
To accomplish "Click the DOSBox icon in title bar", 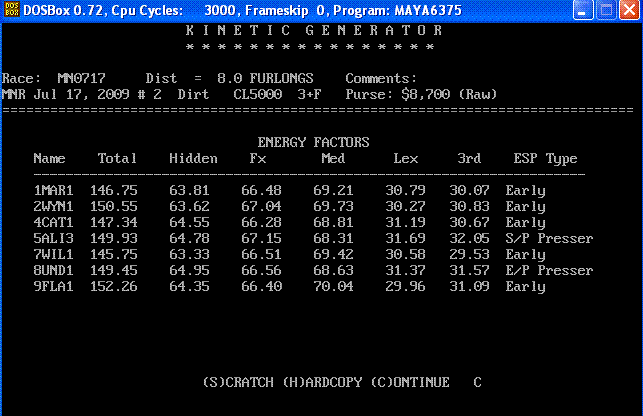I will coord(11,9).
